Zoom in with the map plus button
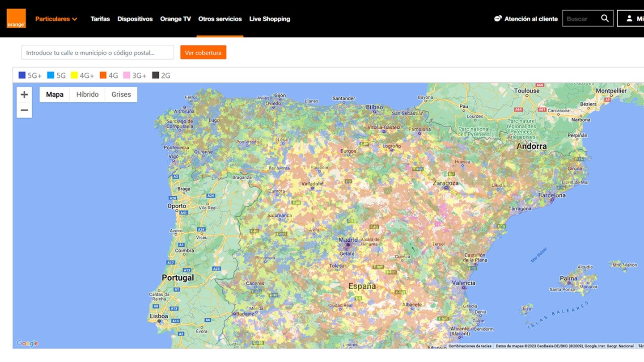The width and height of the screenshot is (644, 362). (24, 94)
